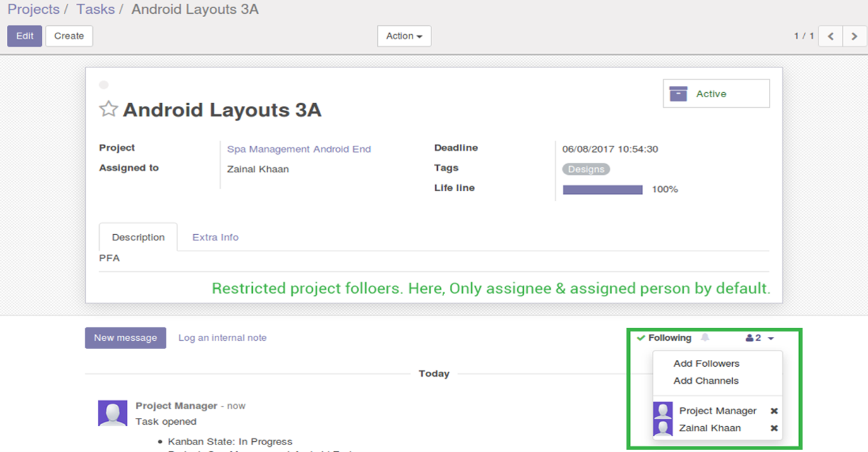
Task: Click the Life line progress bar
Action: click(603, 189)
